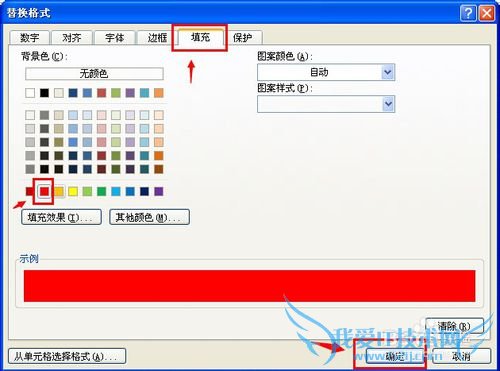Screen dimensions: 500x371
Task: Select the 填充 tab
Action: click(200, 37)
